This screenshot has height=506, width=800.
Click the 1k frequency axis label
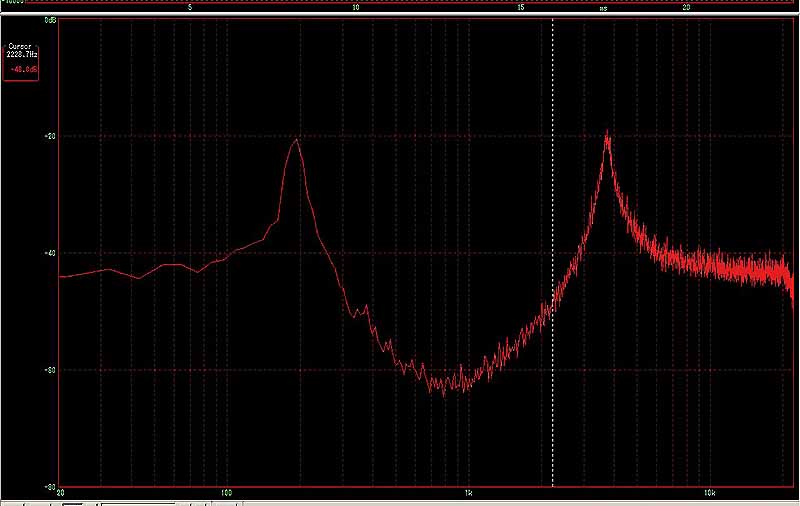pos(468,494)
